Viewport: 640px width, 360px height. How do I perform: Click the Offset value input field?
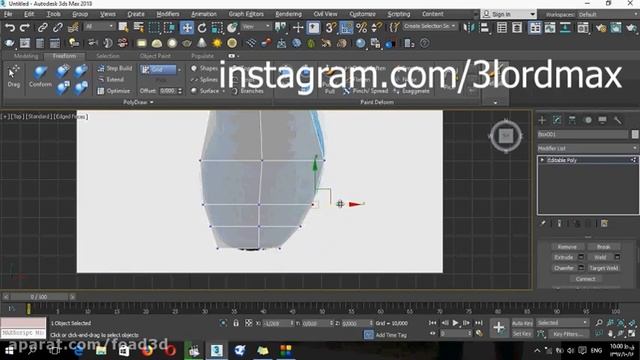[167, 91]
